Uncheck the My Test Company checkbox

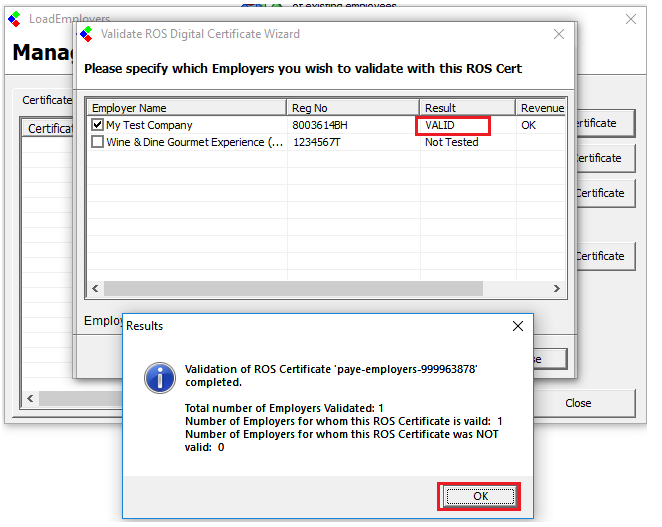[x=97, y=126]
